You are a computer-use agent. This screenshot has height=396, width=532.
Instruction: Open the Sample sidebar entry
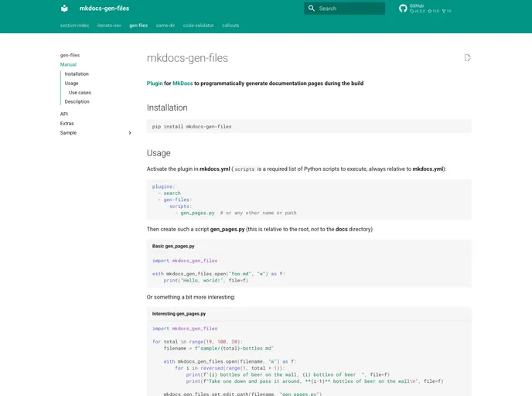point(68,133)
